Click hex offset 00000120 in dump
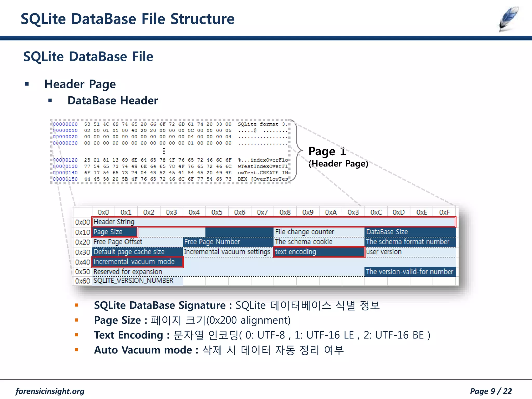The height and width of the screenshot is (399, 532). [65, 160]
